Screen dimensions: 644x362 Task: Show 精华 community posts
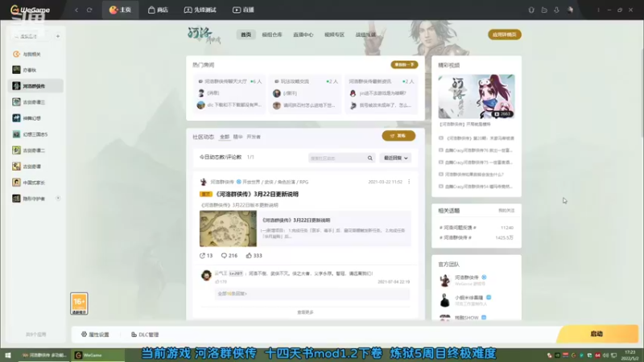tap(237, 137)
